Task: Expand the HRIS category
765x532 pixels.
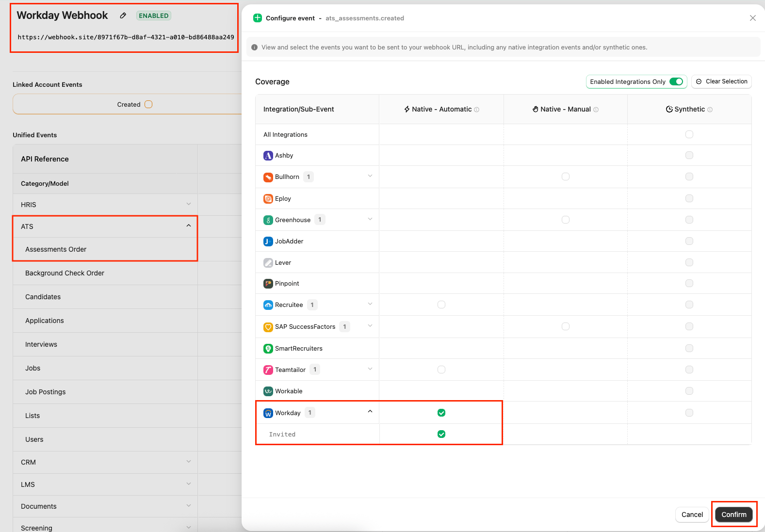Action: point(189,204)
